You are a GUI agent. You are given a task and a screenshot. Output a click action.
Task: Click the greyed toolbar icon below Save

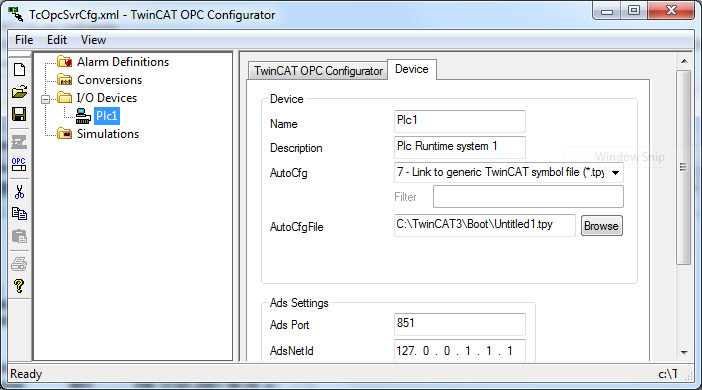[x=19, y=142]
